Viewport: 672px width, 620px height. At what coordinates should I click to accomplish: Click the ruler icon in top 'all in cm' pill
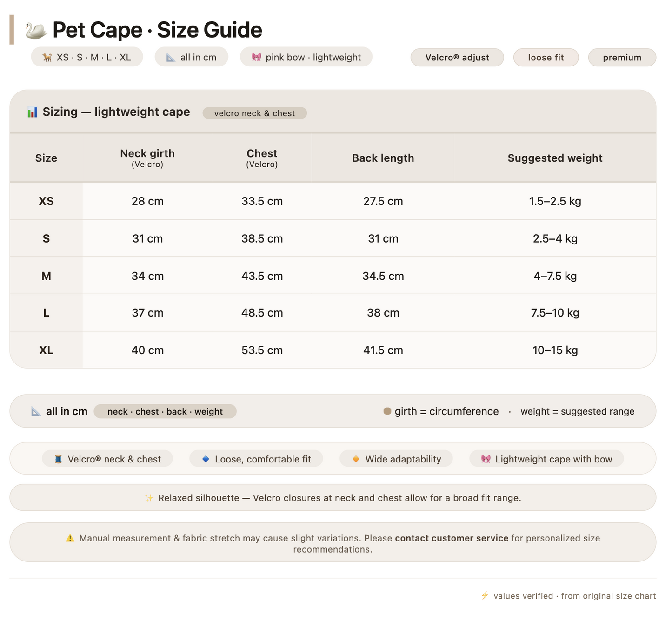coord(171,57)
